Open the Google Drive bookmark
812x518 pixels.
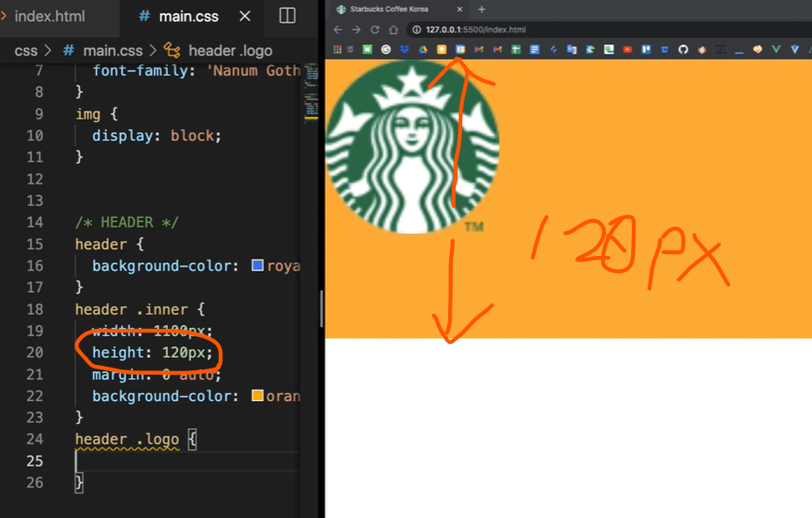pos(423,49)
